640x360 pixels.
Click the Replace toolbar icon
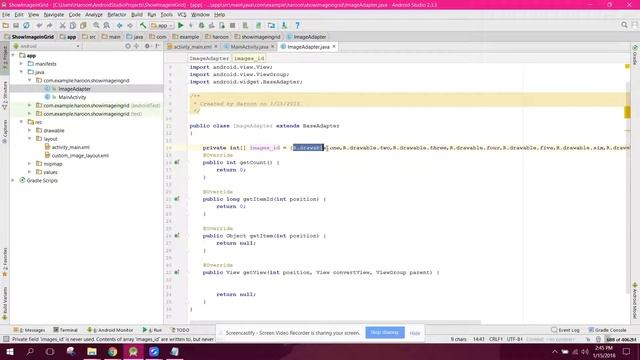[x=107, y=25]
